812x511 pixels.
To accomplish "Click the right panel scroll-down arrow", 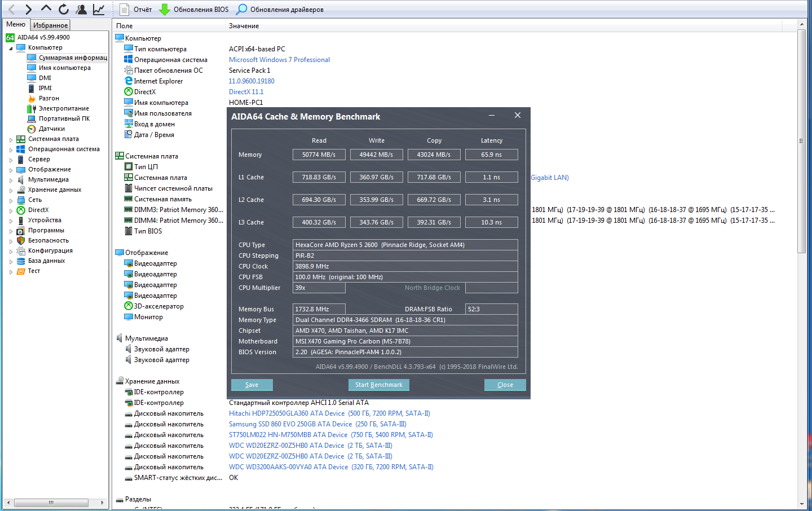I will coord(802,504).
